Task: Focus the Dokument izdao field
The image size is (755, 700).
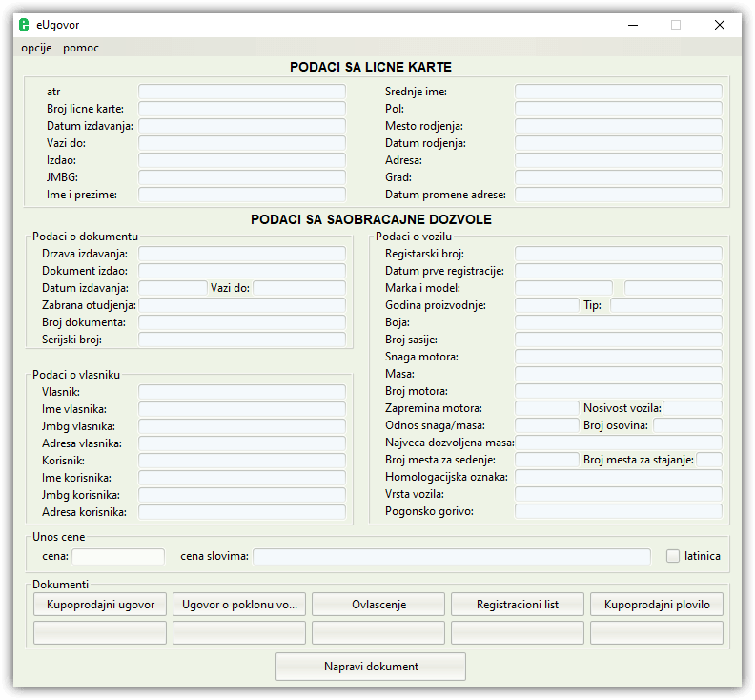Action: (242, 271)
